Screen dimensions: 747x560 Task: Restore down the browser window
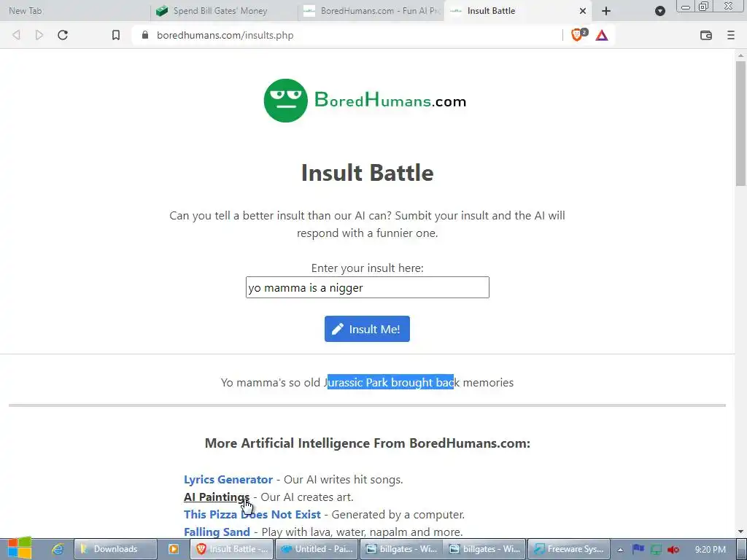(x=703, y=7)
